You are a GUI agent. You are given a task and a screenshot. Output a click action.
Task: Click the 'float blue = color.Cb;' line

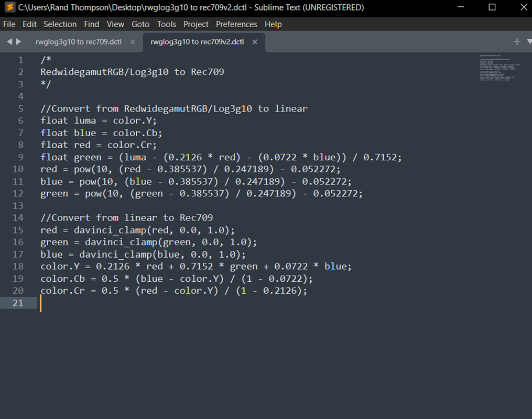point(101,133)
